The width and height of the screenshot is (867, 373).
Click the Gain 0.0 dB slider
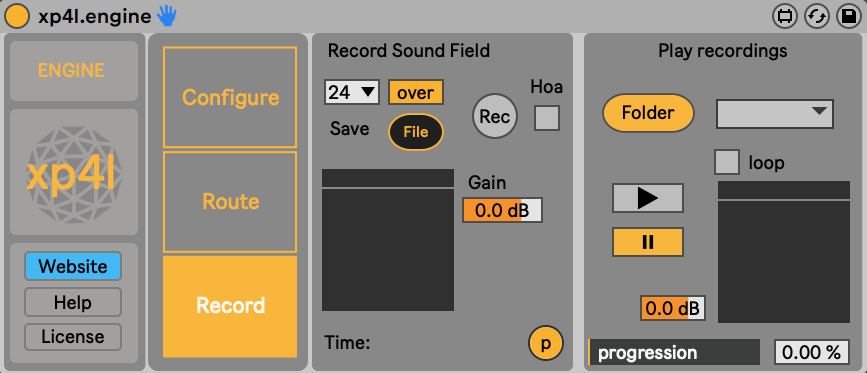(503, 210)
